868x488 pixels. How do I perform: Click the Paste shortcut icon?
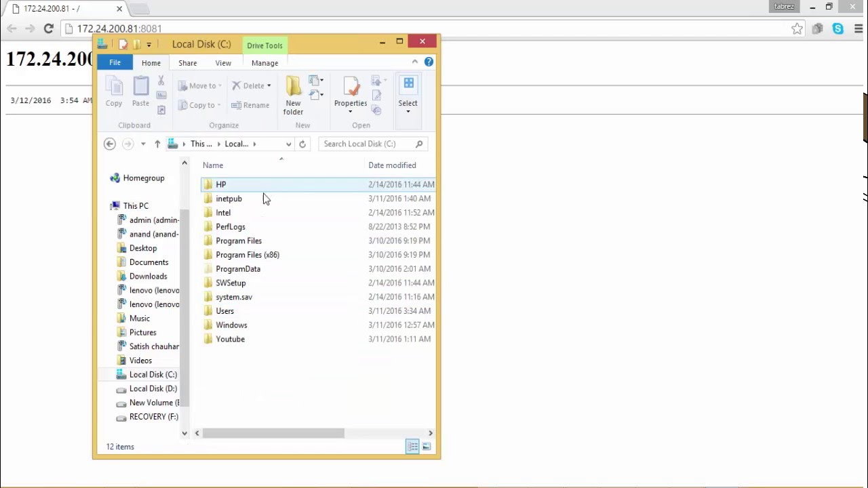click(x=161, y=110)
